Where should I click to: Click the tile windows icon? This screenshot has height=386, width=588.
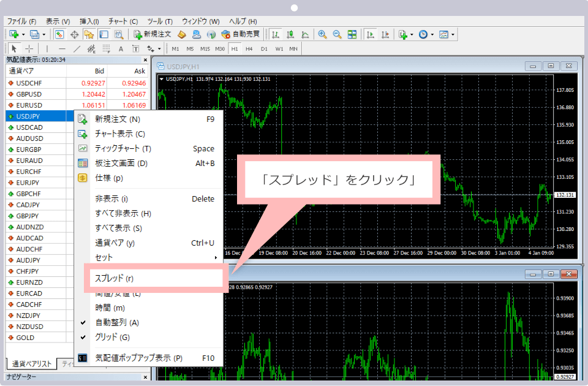tap(352, 34)
